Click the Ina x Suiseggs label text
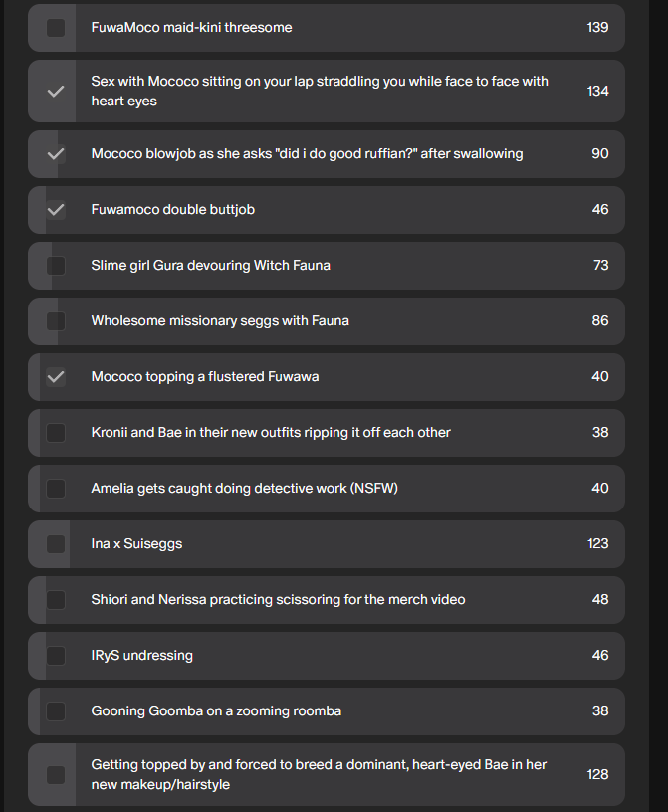The height and width of the screenshot is (812, 668). tap(136, 544)
